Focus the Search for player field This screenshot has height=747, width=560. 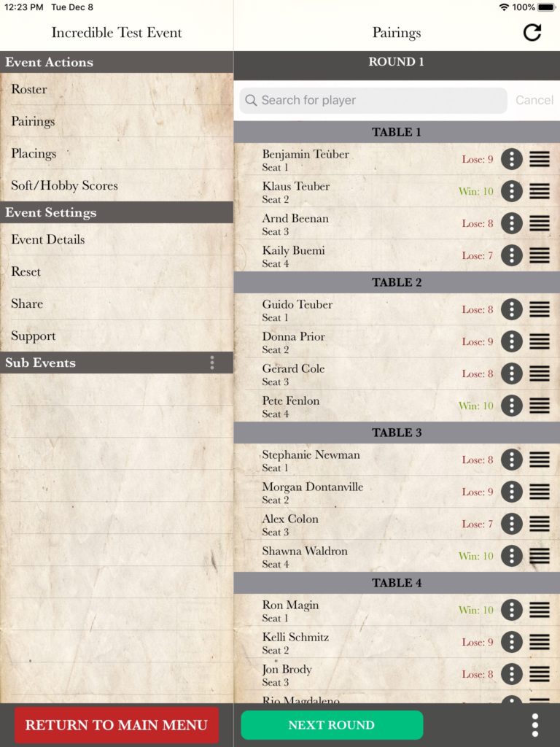[373, 100]
